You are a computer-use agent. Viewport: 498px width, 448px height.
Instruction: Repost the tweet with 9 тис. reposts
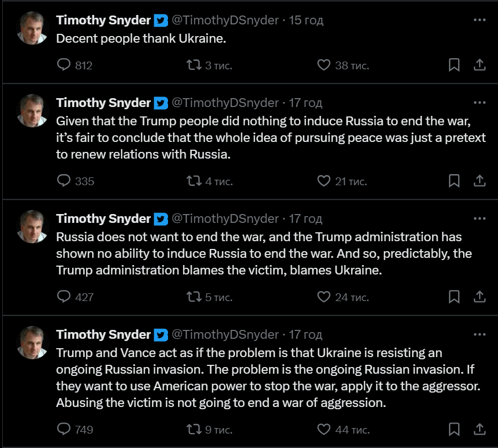pyautogui.click(x=194, y=429)
